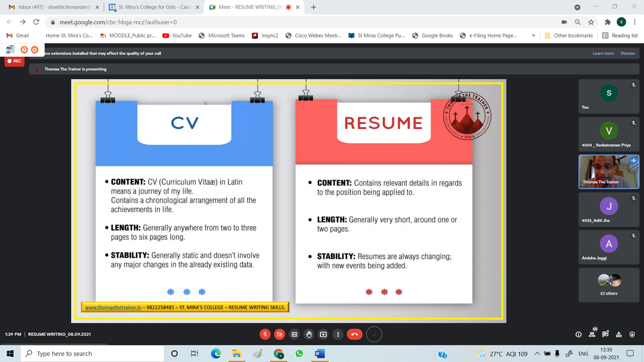Screen dimensions: 644x362
Task: Open the more options three-dot menu
Action: pos(338,334)
